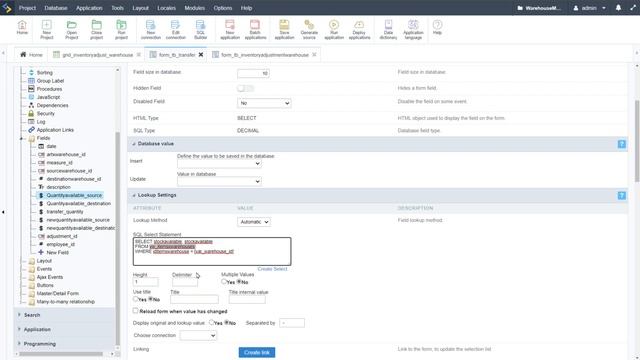Select No for Multiple Values
This screenshot has width=640, height=360.
click(239, 282)
